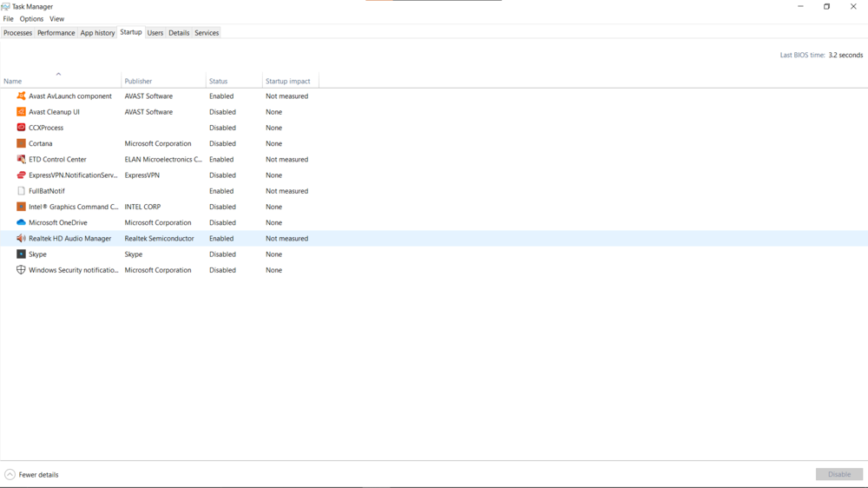The image size is (868, 488).
Task: Open the Options menu
Action: 31,18
